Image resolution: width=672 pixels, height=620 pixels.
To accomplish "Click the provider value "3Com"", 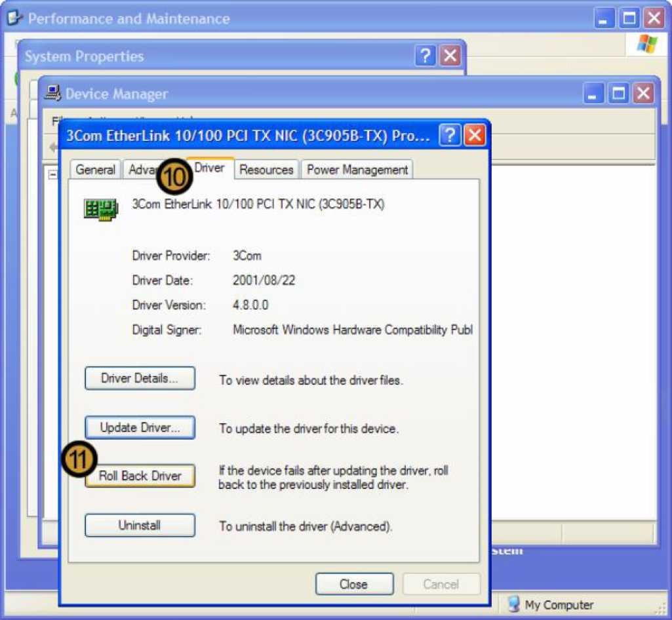I will tap(247, 256).
